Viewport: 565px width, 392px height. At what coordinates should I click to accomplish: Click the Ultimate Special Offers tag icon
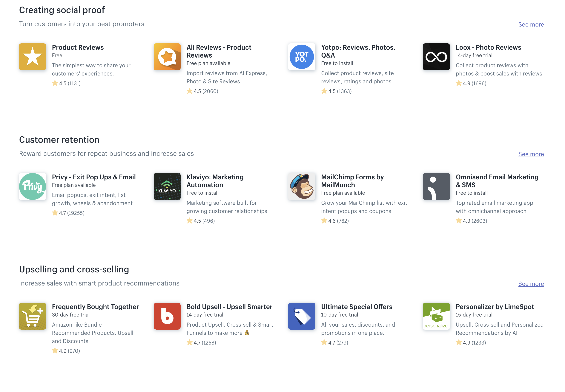tap(302, 316)
